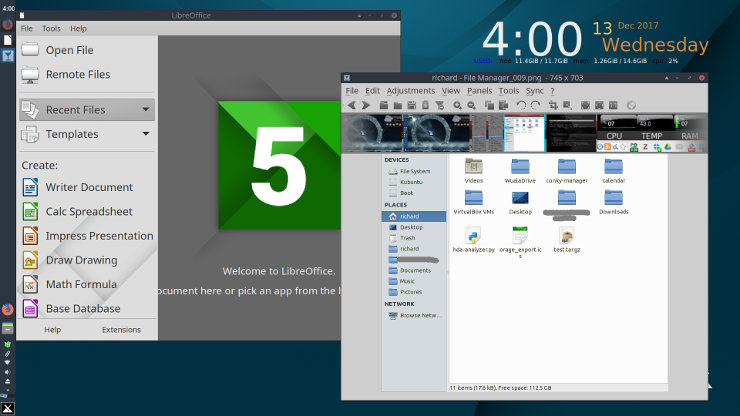Click the resize image icon
Viewport: 740px width, 416px height.
click(567, 105)
